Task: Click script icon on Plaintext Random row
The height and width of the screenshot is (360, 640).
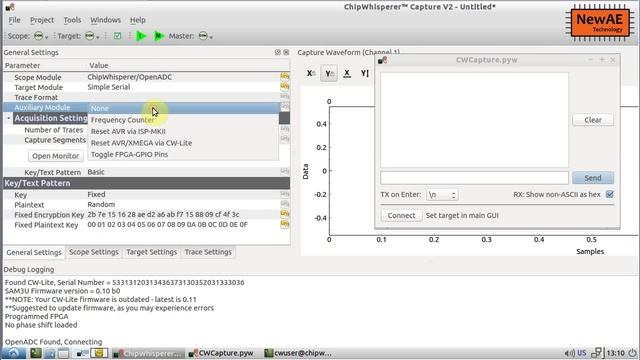Action: 284,204
